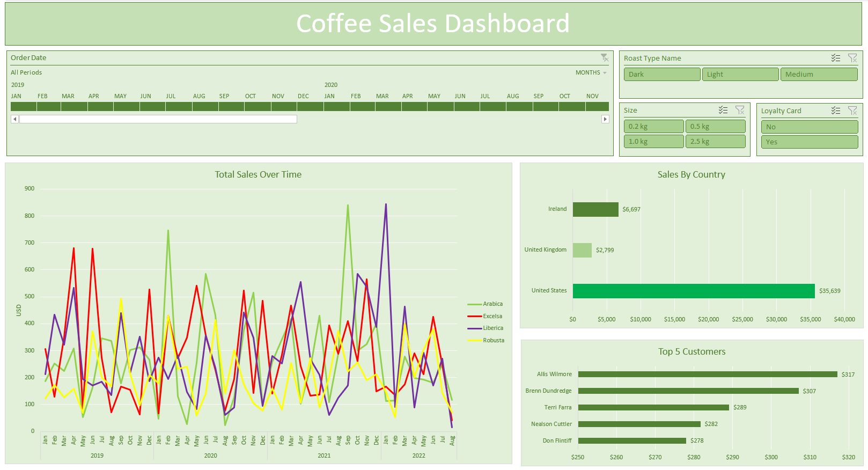
Task: Select the Brenn Dundredge customer bar
Action: point(688,391)
